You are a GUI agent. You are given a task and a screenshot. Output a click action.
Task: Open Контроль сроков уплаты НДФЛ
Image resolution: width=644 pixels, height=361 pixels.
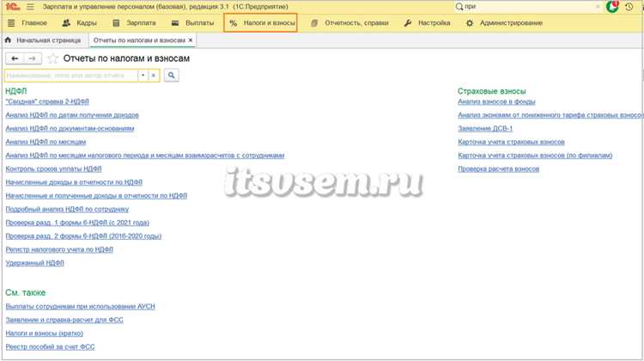[x=53, y=169]
